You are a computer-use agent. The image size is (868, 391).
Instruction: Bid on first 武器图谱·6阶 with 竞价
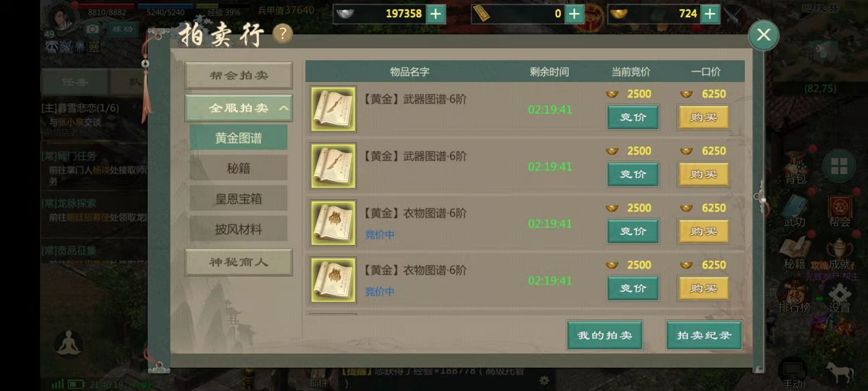coord(633,117)
